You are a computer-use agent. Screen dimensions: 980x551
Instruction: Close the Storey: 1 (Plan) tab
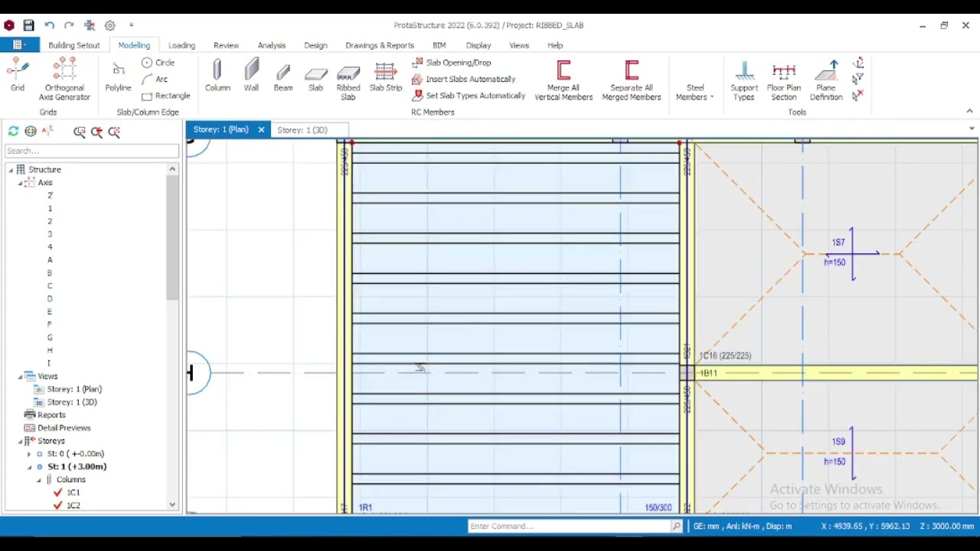click(x=261, y=130)
